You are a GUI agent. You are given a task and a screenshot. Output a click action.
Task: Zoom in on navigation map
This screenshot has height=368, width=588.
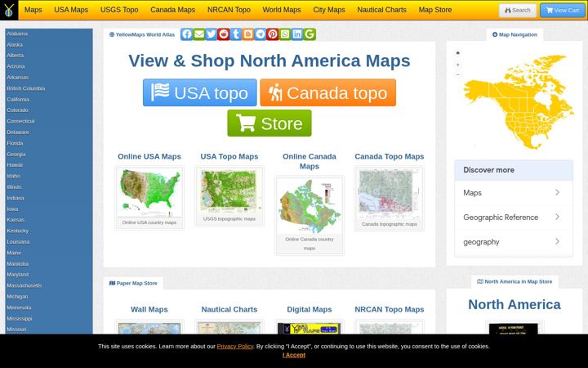457,65
